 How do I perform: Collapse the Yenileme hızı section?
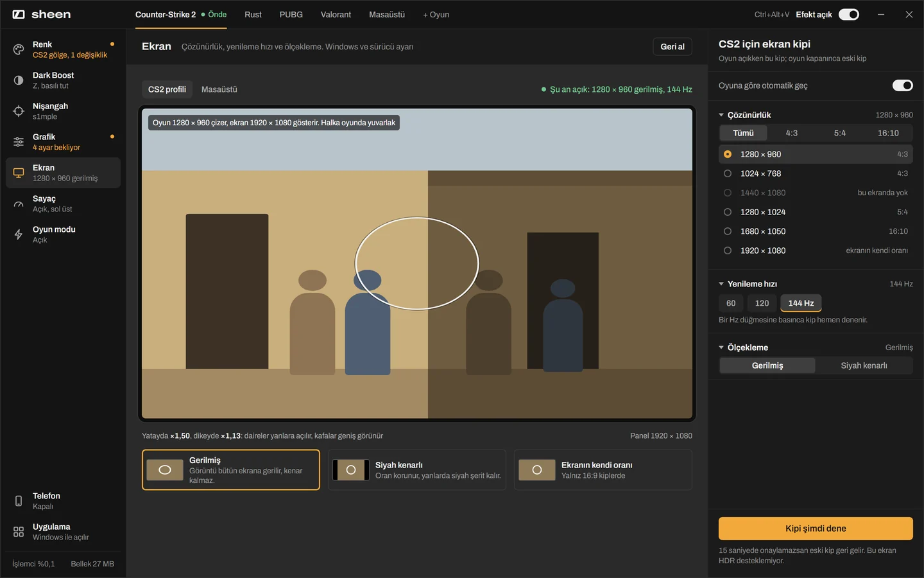(x=721, y=284)
